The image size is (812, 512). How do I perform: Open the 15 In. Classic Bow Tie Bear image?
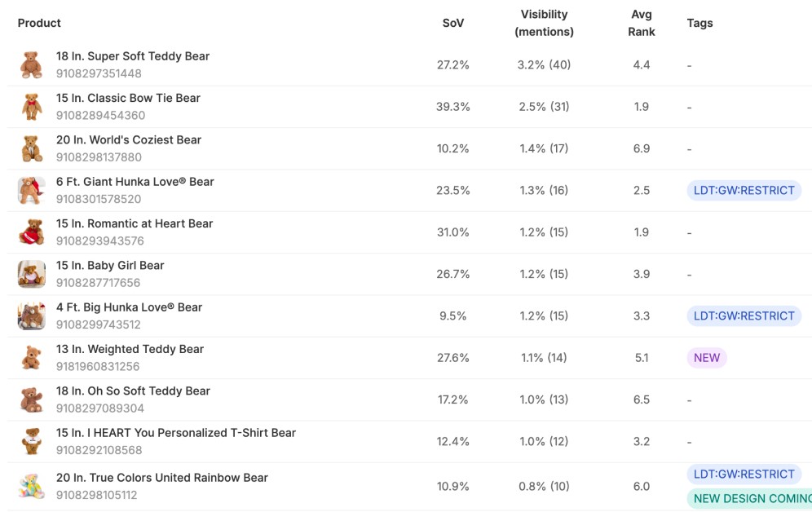32,107
